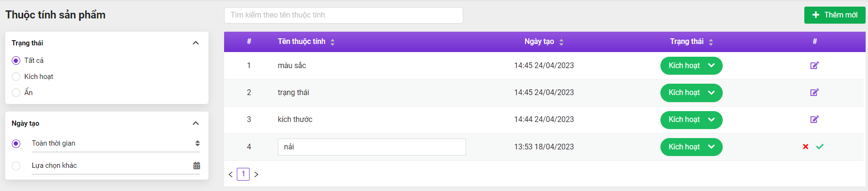Click the 'Thêm mới' add button
Image resolution: width=868 pixels, height=191 pixels.
pyautogui.click(x=835, y=15)
